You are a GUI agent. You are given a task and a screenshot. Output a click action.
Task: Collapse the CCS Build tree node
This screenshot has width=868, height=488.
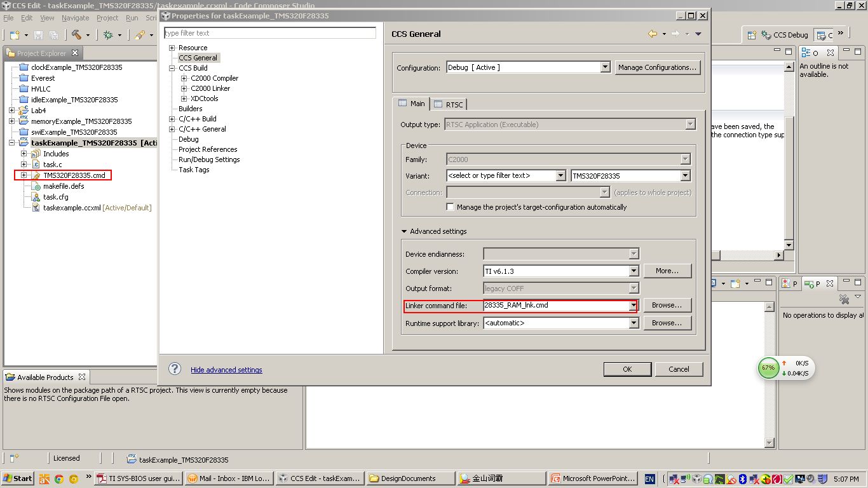tap(172, 68)
